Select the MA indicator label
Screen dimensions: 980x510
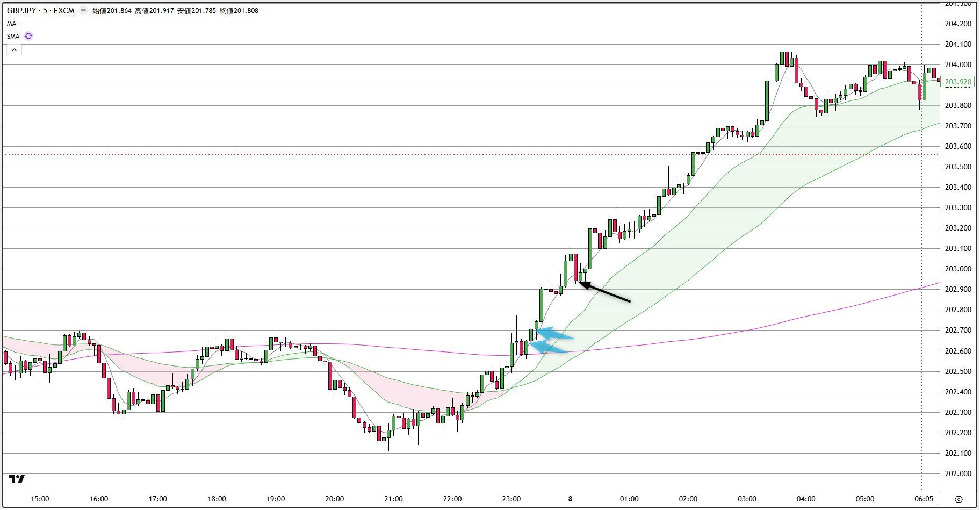click(x=12, y=24)
